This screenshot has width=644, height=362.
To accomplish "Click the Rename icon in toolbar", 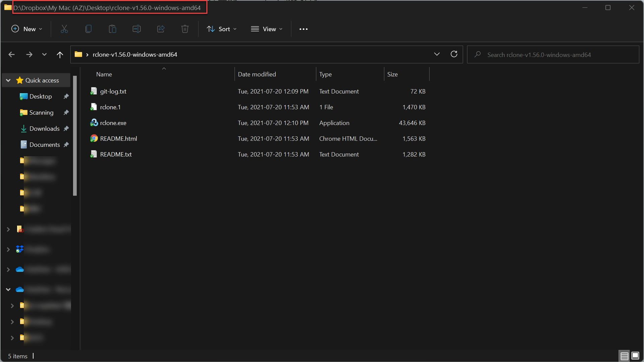I will [x=137, y=29].
